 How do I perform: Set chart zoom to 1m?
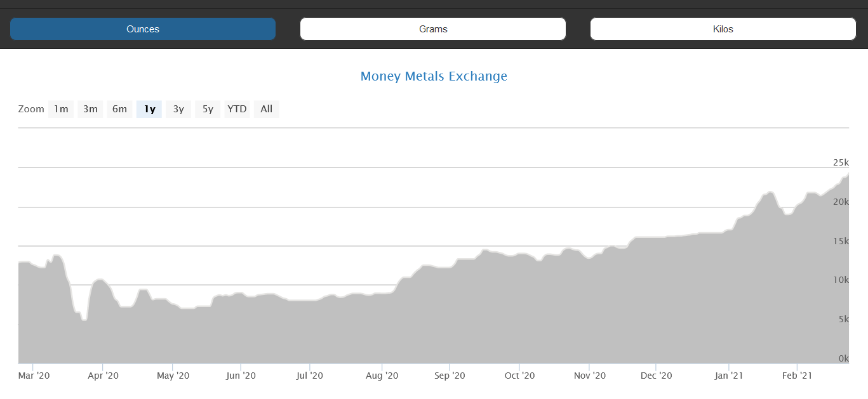pyautogui.click(x=61, y=109)
